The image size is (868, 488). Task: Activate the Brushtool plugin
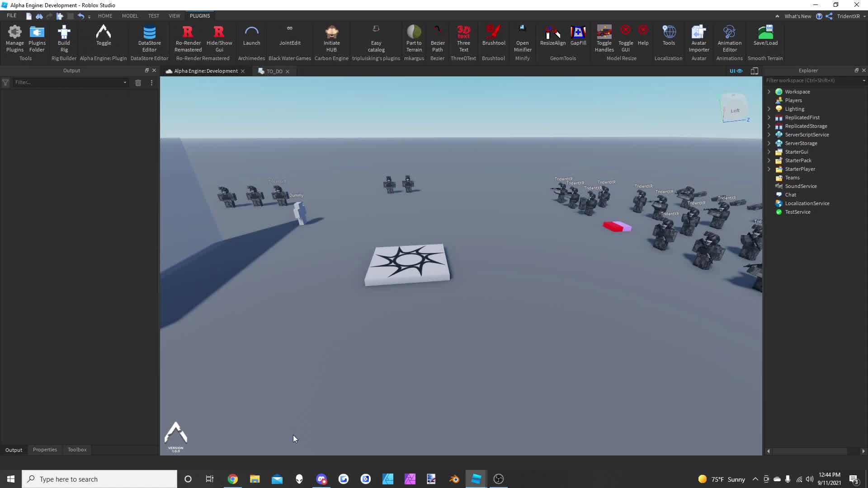493,38
